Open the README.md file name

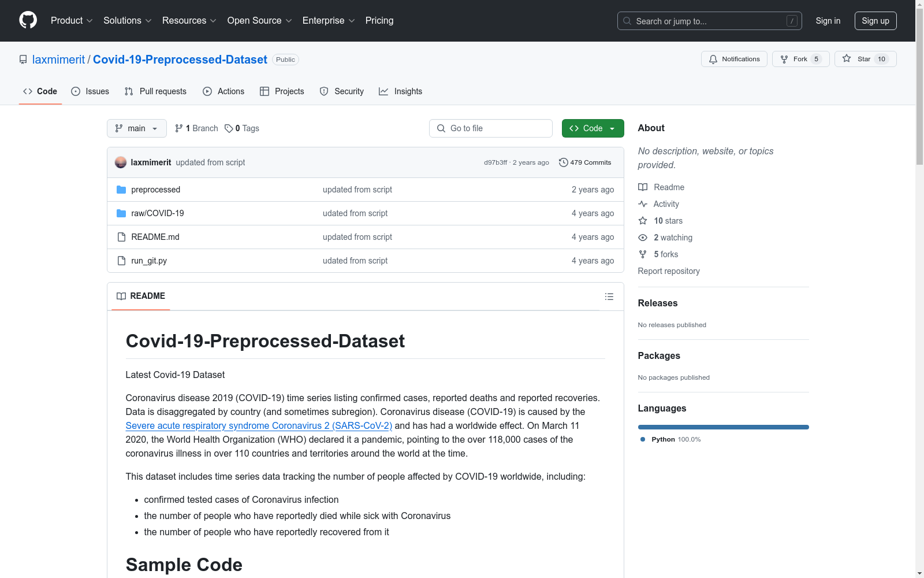click(x=155, y=237)
